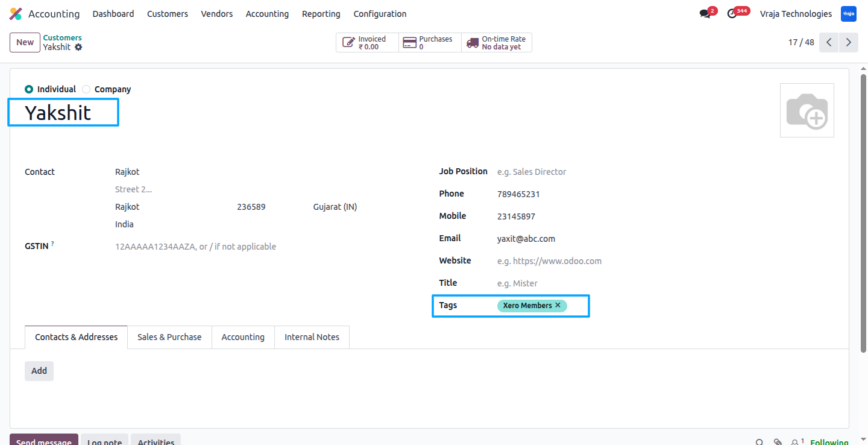
Task: Click the Add button under Contacts & Addresses
Action: click(x=39, y=371)
